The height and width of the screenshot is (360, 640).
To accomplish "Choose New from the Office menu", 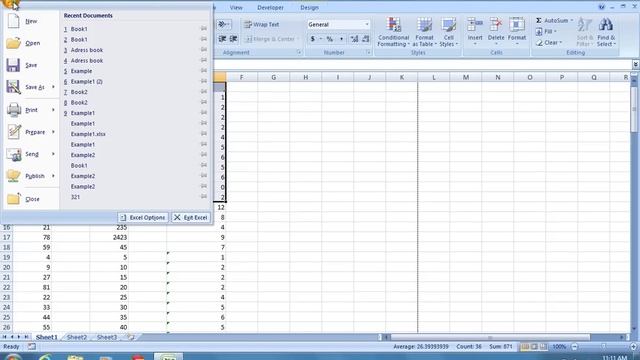I will 31,21.
